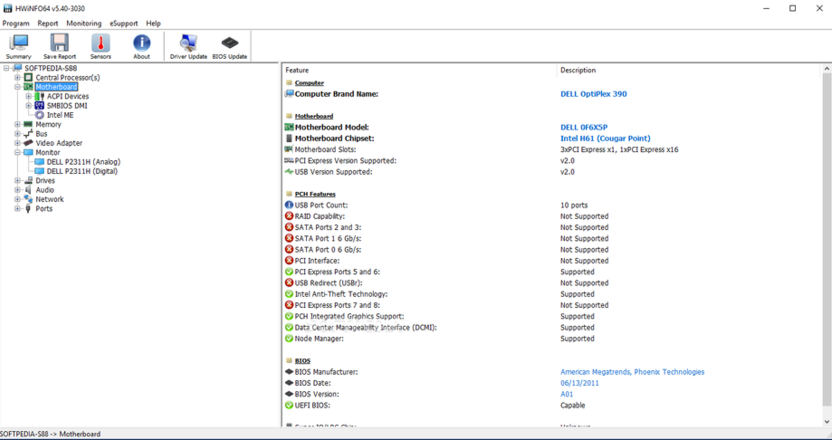Click Intel H61 (Cougar Point) chipset link
This screenshot has width=832, height=440.
(605, 138)
